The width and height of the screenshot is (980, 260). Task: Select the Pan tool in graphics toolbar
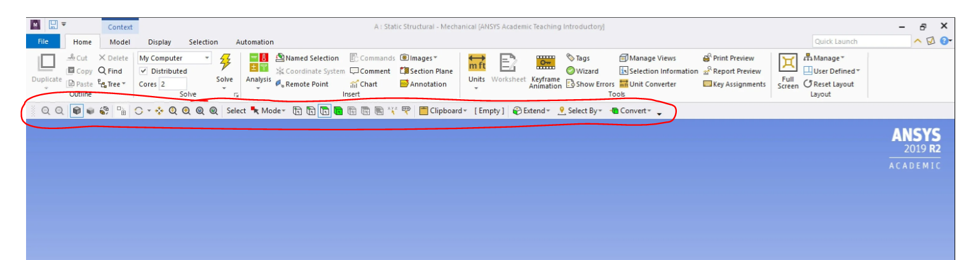coord(159,111)
